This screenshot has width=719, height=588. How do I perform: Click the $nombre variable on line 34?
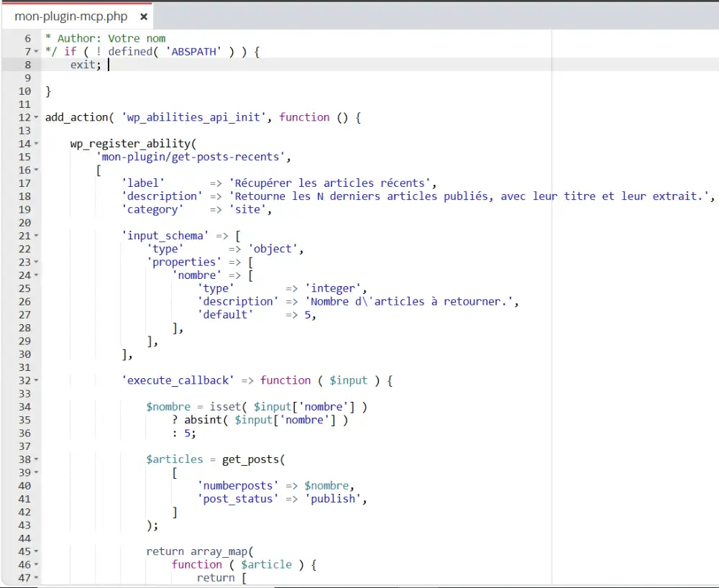[168, 407]
